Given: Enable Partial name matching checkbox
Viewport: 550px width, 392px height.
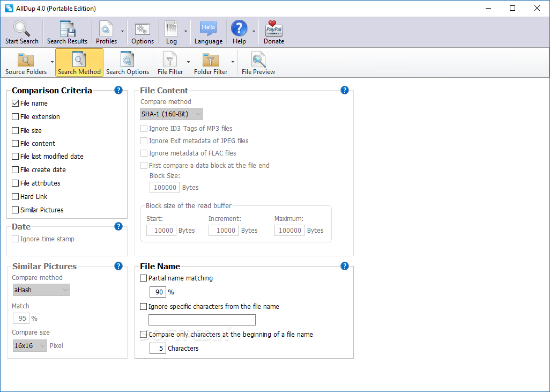Looking at the screenshot, I should click(x=143, y=278).
